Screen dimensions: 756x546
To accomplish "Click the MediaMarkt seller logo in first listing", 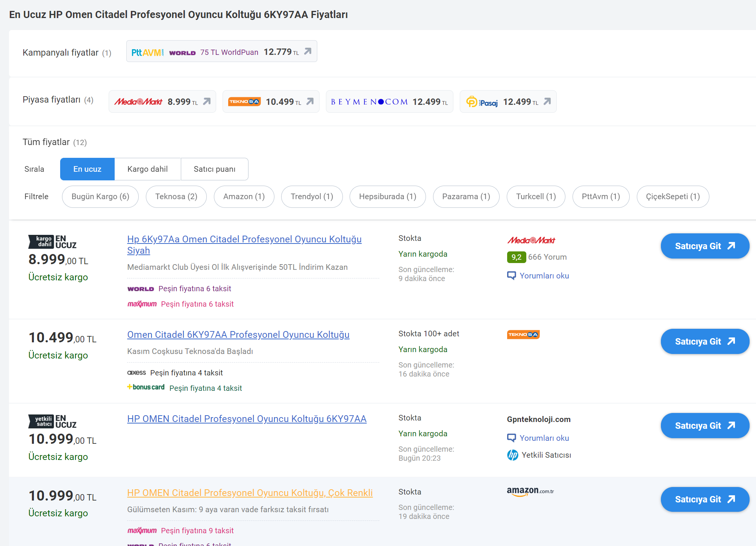I will [531, 240].
